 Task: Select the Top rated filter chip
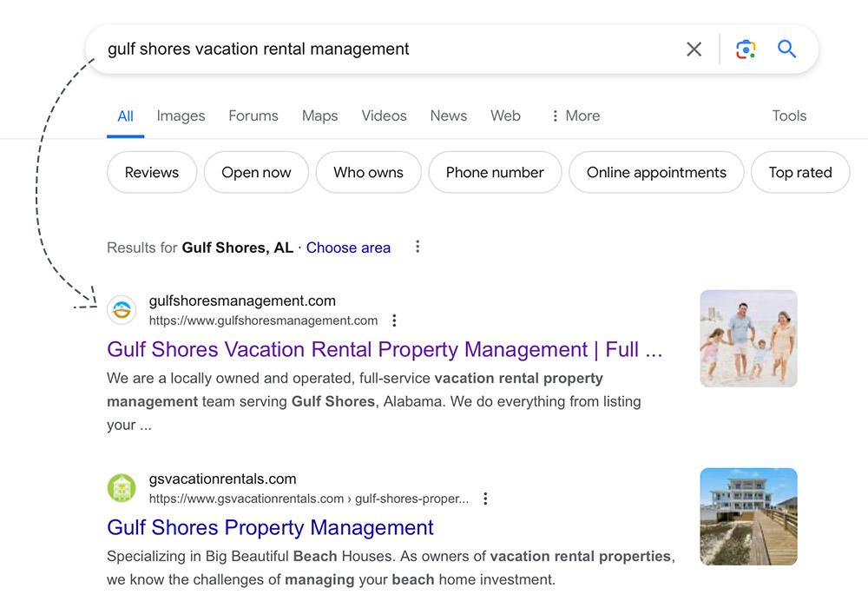click(x=800, y=172)
